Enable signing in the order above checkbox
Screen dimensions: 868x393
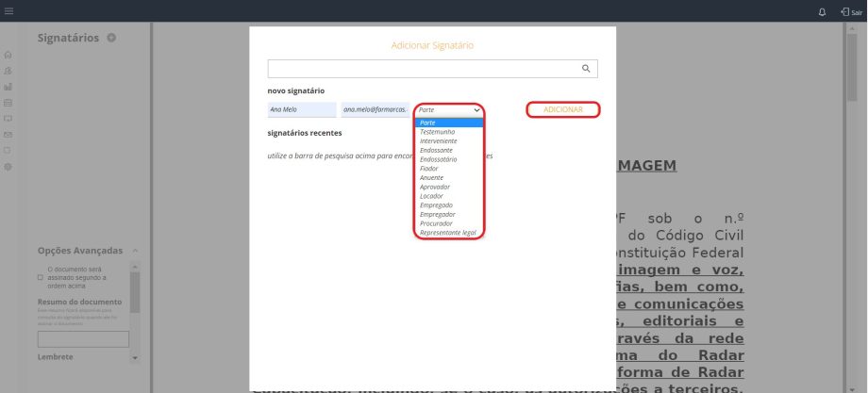[x=40, y=278]
